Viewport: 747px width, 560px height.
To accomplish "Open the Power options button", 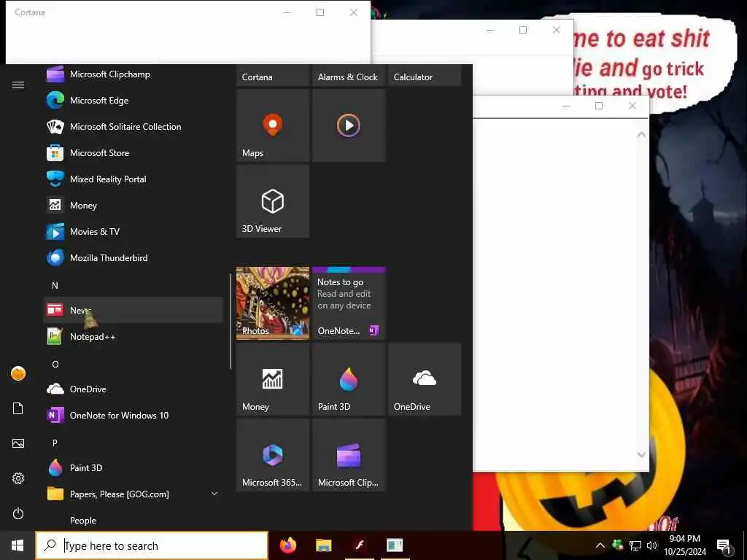I will [18, 513].
